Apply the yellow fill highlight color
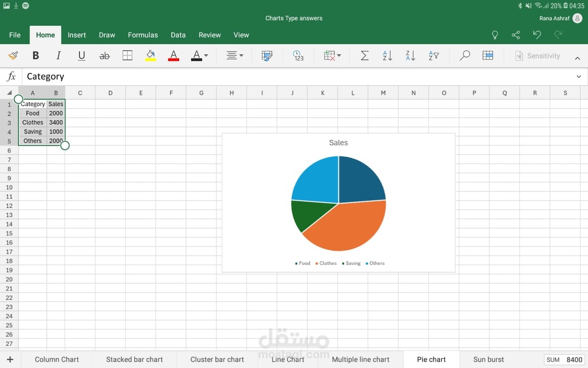This screenshot has width=588, height=368. click(151, 56)
